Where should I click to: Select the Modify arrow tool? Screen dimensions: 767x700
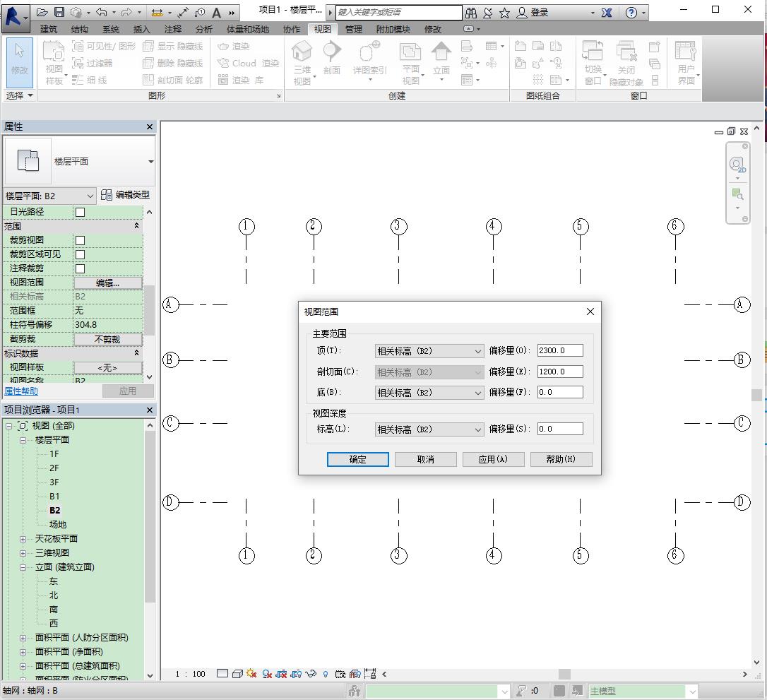20,62
